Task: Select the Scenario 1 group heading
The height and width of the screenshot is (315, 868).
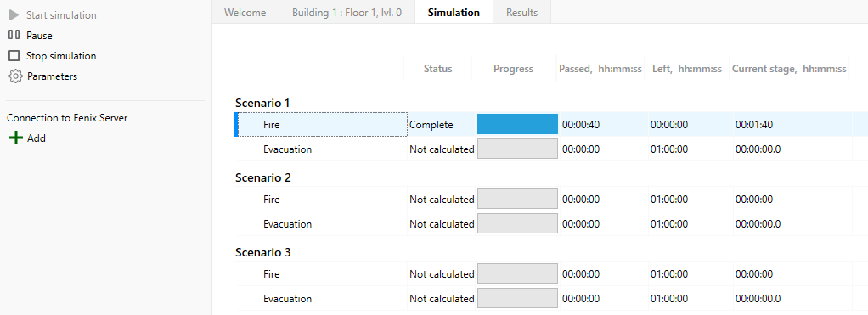Action: (x=263, y=103)
